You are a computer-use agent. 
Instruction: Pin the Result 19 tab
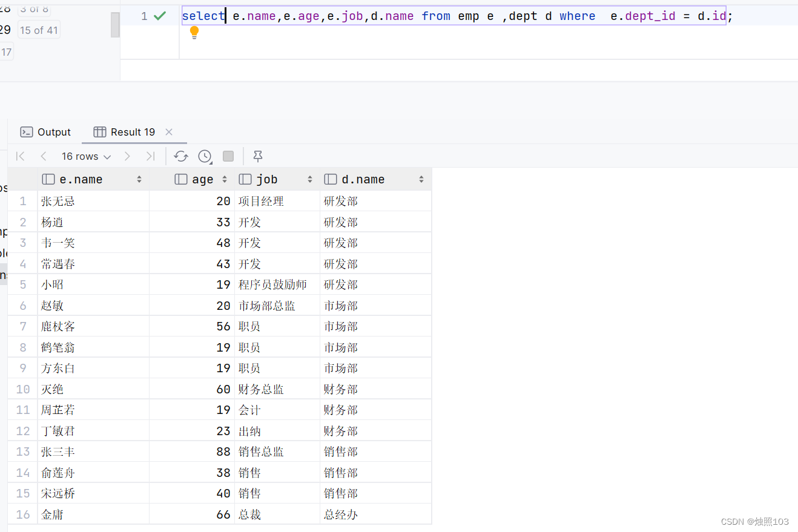(x=258, y=156)
